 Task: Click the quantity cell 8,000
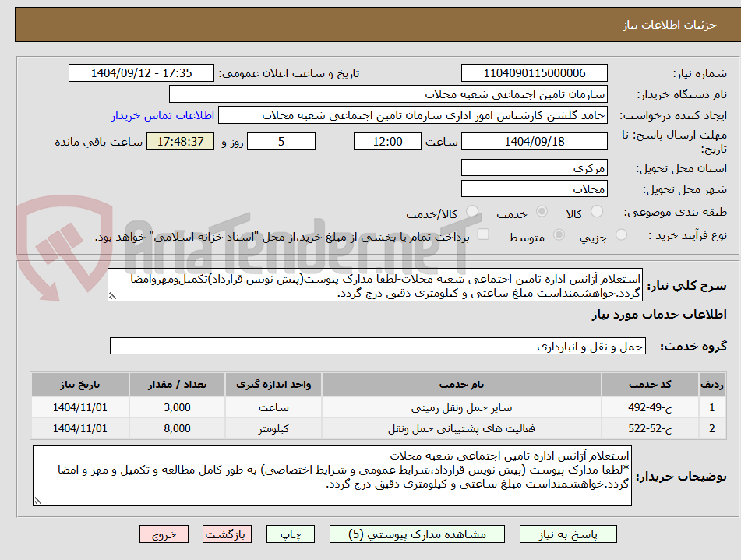(177, 428)
